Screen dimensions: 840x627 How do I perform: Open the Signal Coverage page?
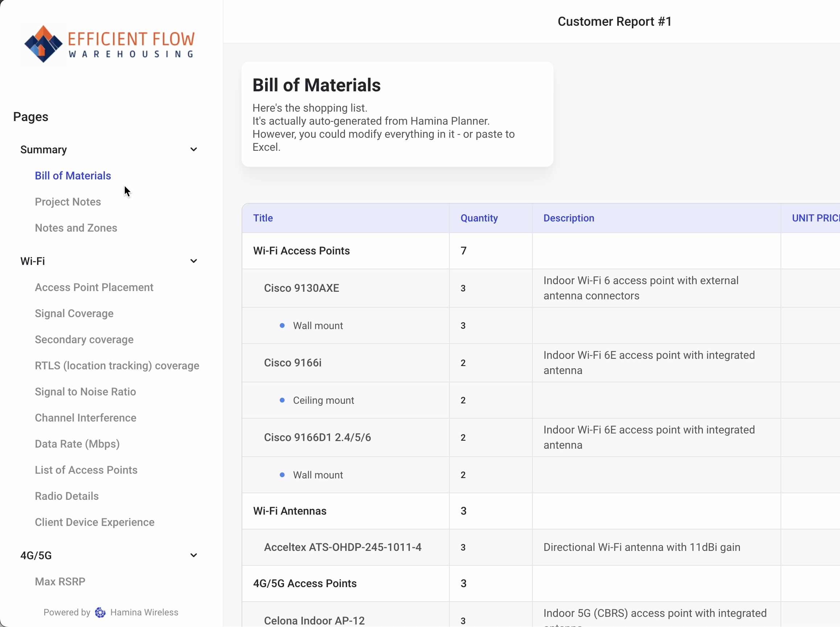[74, 313]
